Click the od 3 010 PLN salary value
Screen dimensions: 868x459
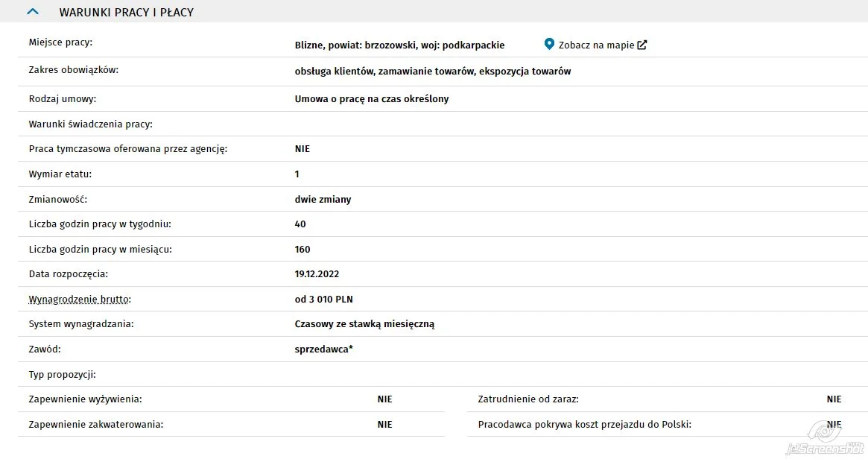(x=323, y=299)
